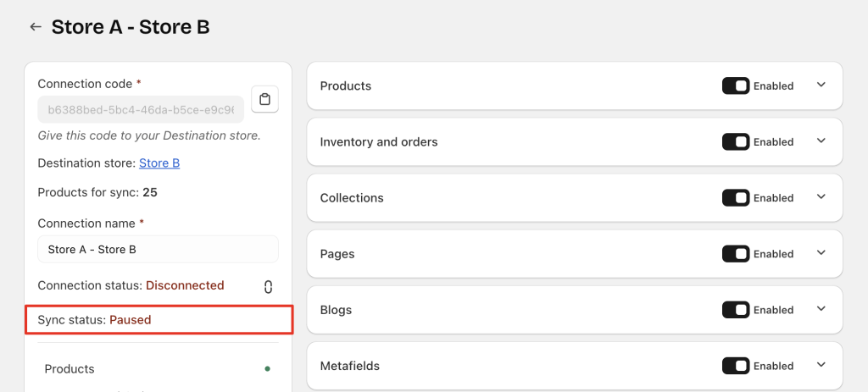Open the Pages section chevron
The image size is (868, 392).
click(x=821, y=253)
